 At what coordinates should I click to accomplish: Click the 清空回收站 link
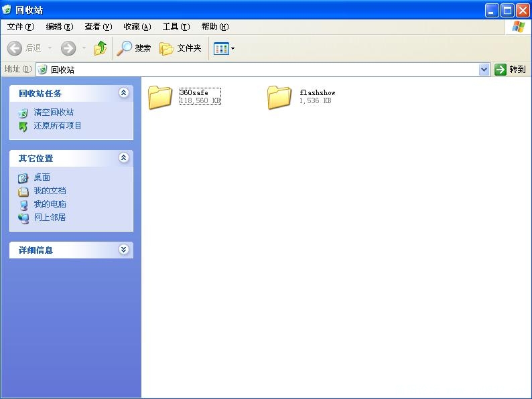(54, 112)
